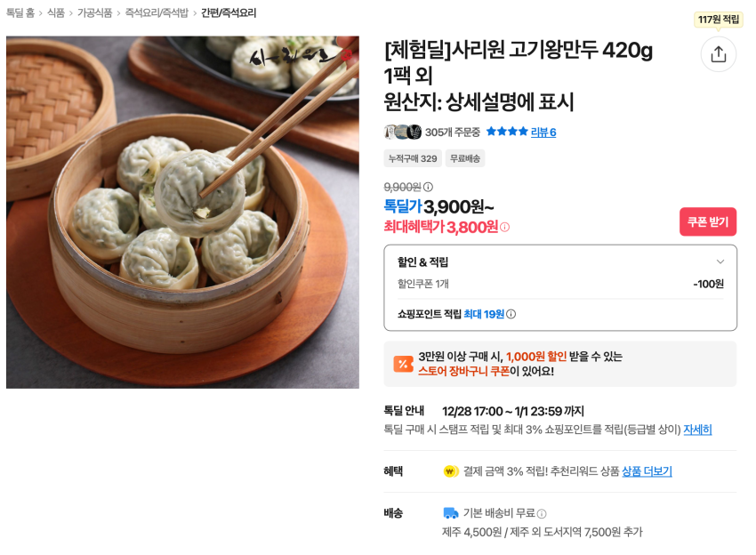
Task: Open 상품 더보기 link
Action: (x=647, y=471)
